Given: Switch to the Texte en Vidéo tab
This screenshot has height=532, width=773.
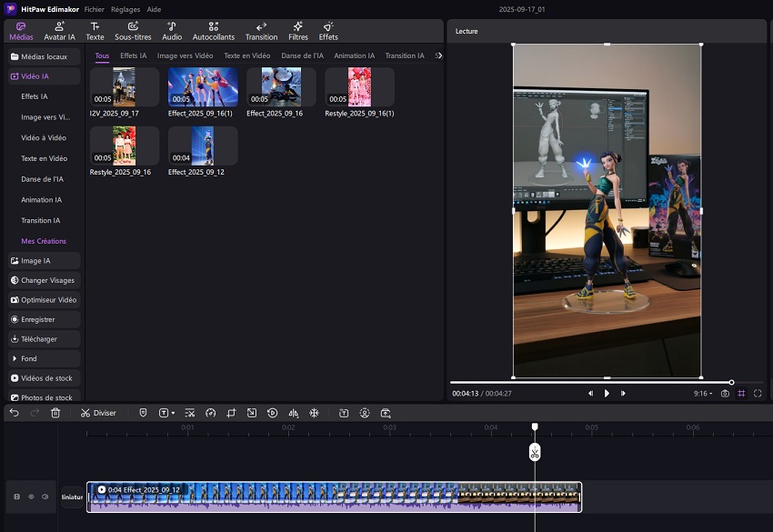Looking at the screenshot, I should pos(247,55).
